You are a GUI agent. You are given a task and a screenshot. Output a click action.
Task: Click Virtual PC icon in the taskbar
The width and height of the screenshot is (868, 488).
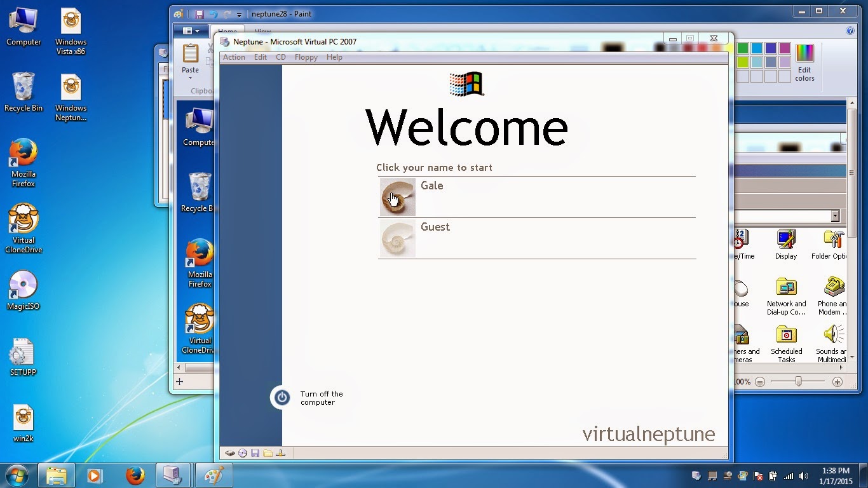(173, 475)
